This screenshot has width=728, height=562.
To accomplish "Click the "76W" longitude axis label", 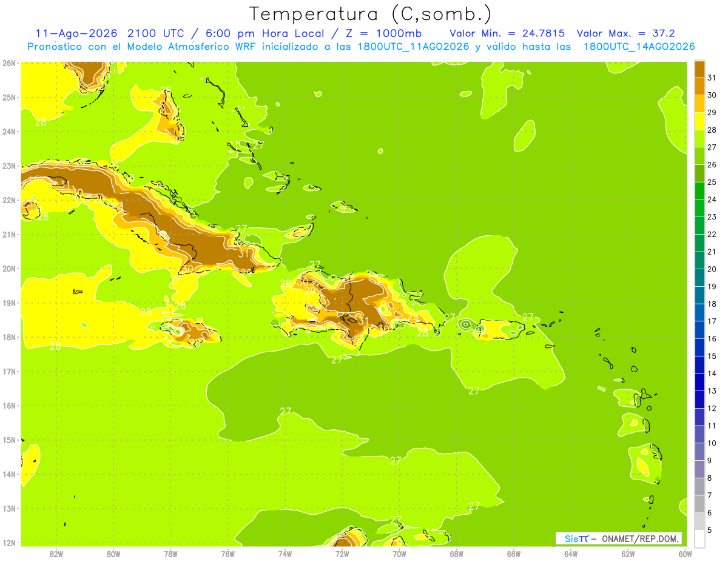I will coord(227,554).
